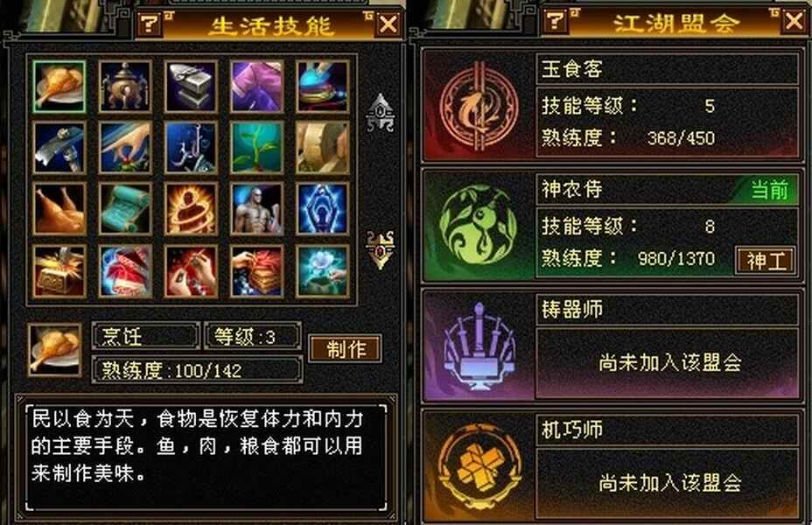Viewport: 812px width, 525px height.
Task: Select the pickaxe mining skill icon
Action: coord(59,148)
